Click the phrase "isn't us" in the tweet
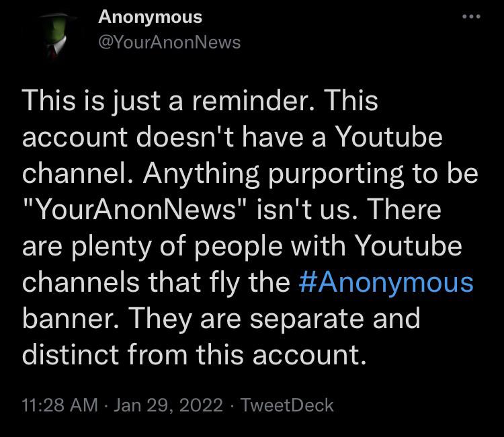This screenshot has width=504, height=437. (308, 209)
